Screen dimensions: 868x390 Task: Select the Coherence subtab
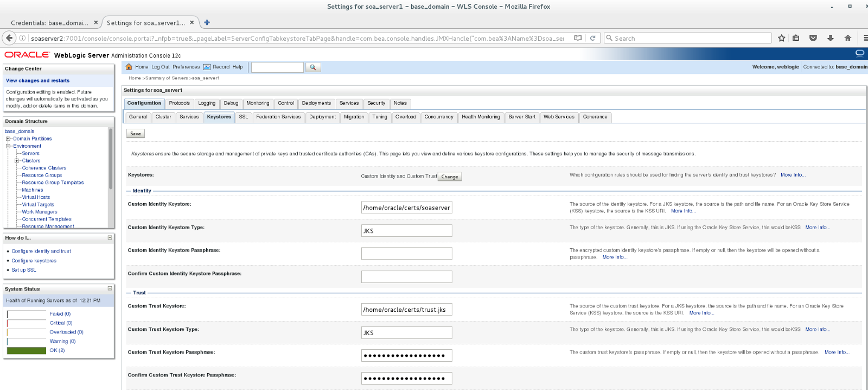(x=595, y=117)
